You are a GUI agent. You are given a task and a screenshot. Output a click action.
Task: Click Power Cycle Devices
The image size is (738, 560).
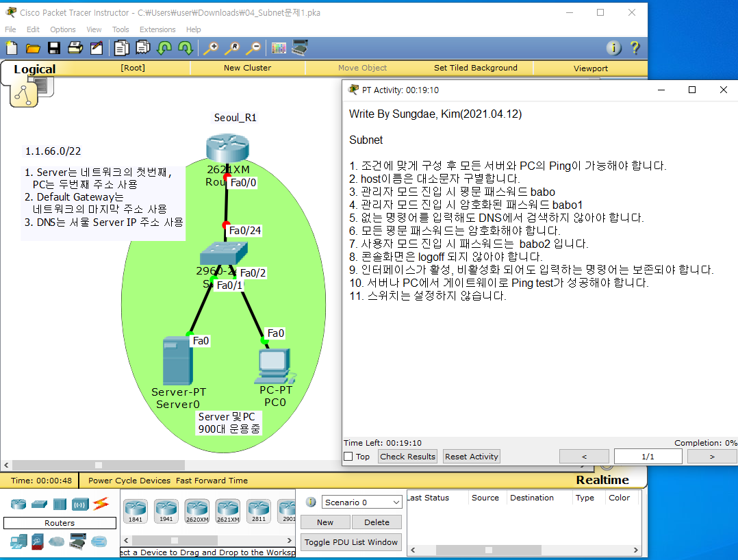point(129,481)
